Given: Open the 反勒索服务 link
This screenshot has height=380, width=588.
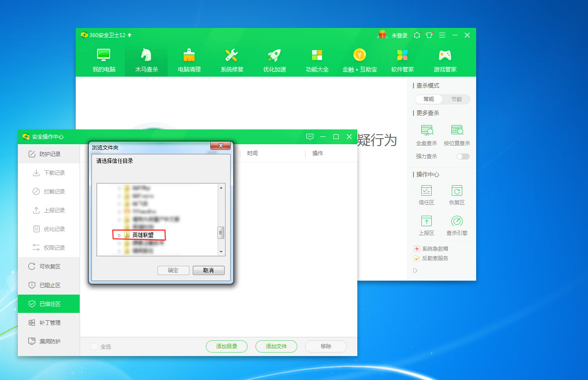Looking at the screenshot, I should pyautogui.click(x=431, y=258).
